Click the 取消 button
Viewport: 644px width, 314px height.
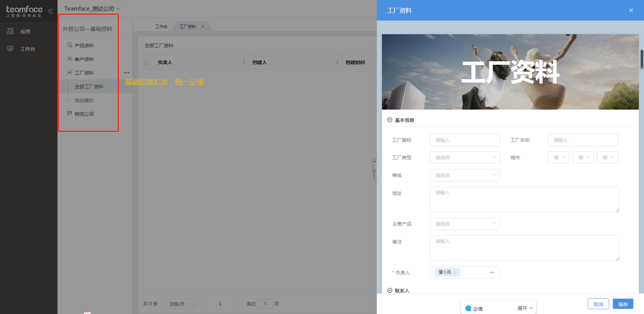pyautogui.click(x=598, y=304)
